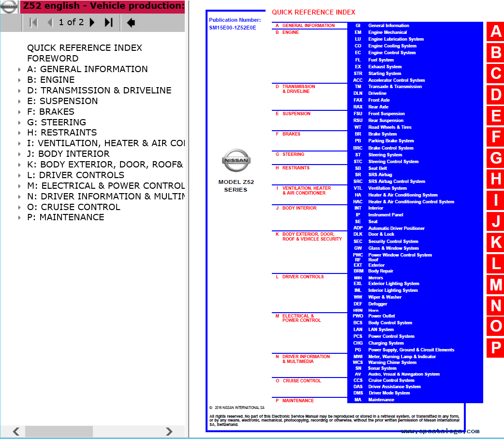Jump to last page icon
This screenshot has width=504, height=439.
pos(109,23)
